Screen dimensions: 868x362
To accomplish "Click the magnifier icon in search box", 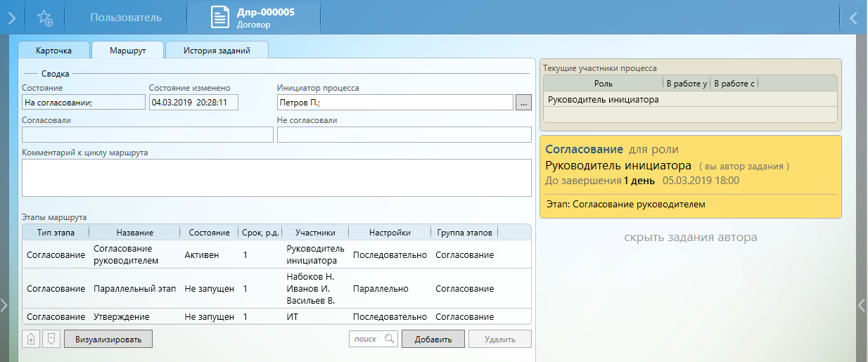I will point(389,339).
